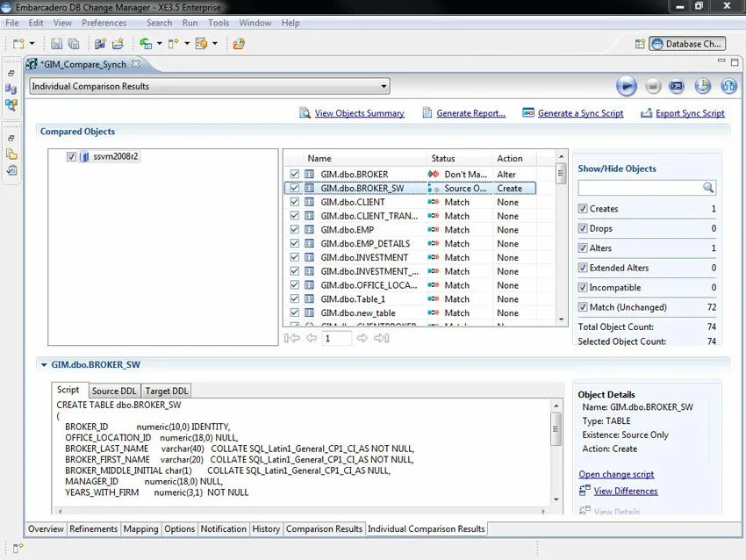Toggle the Creates filter checkbox

pos(583,208)
